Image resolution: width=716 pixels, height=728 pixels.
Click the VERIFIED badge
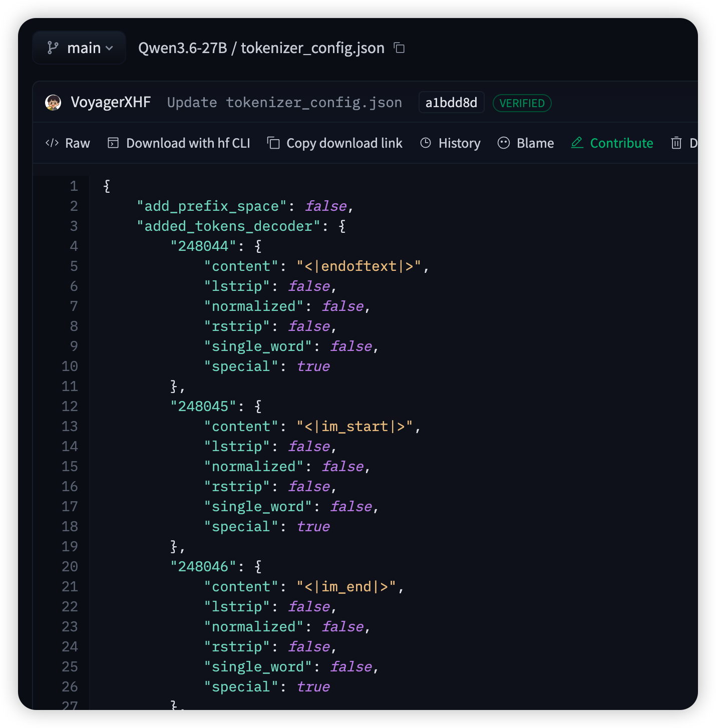[522, 103]
